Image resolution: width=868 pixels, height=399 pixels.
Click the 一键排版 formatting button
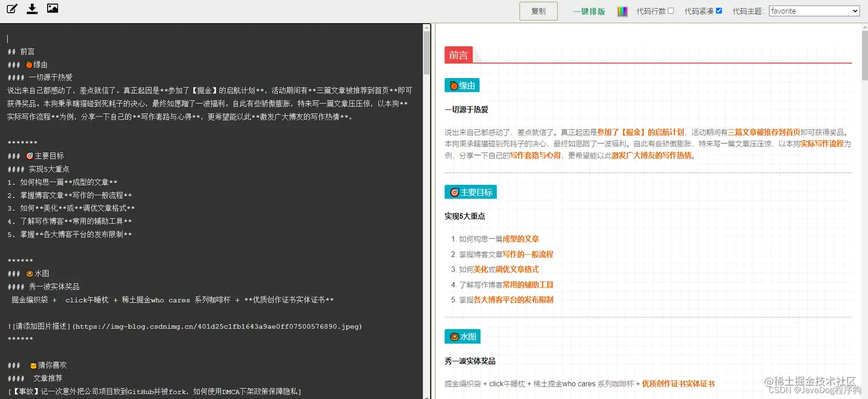pos(590,10)
